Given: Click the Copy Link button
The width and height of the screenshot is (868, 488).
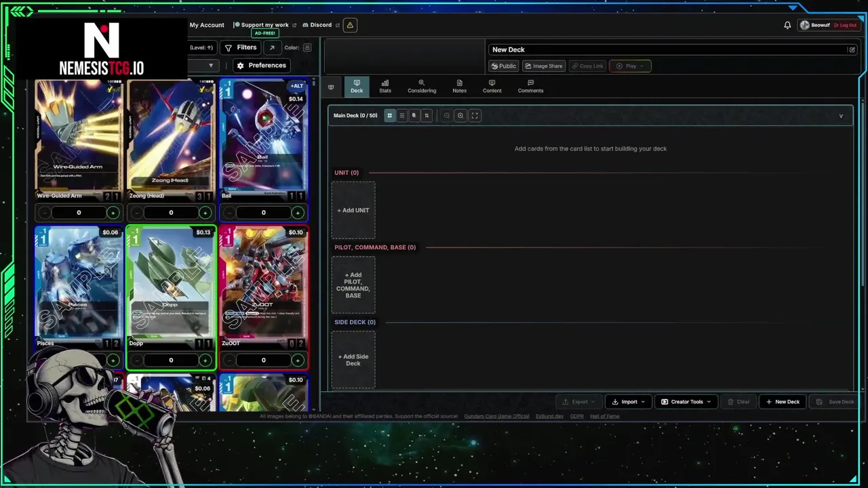Looking at the screenshot, I should click(587, 66).
